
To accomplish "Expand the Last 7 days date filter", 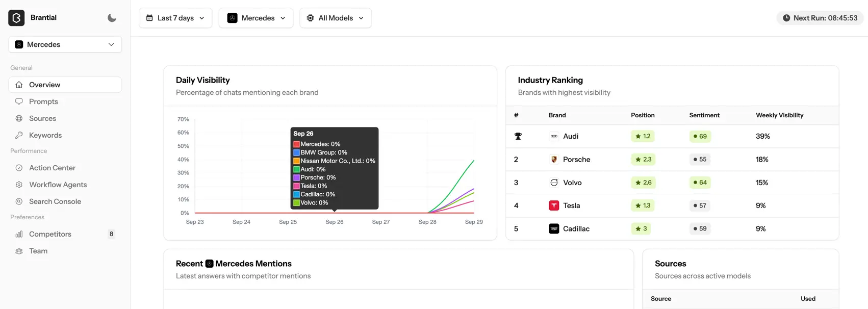I will [x=175, y=18].
